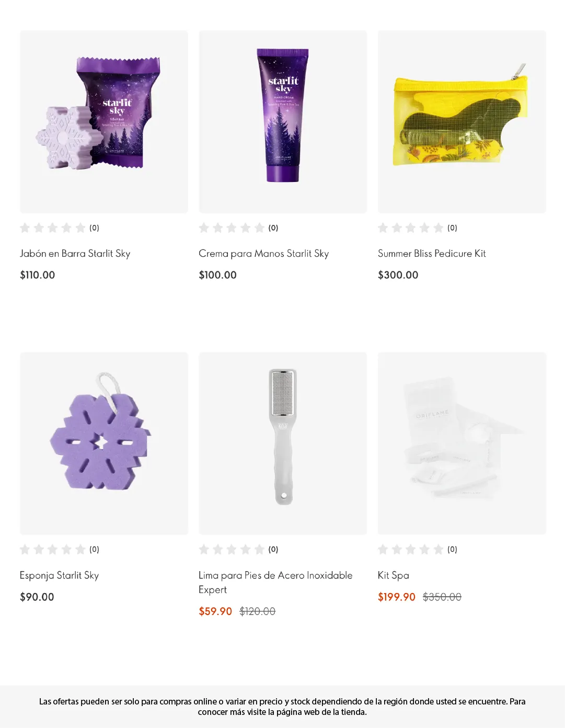Open the Kit Spa product image

point(462,443)
